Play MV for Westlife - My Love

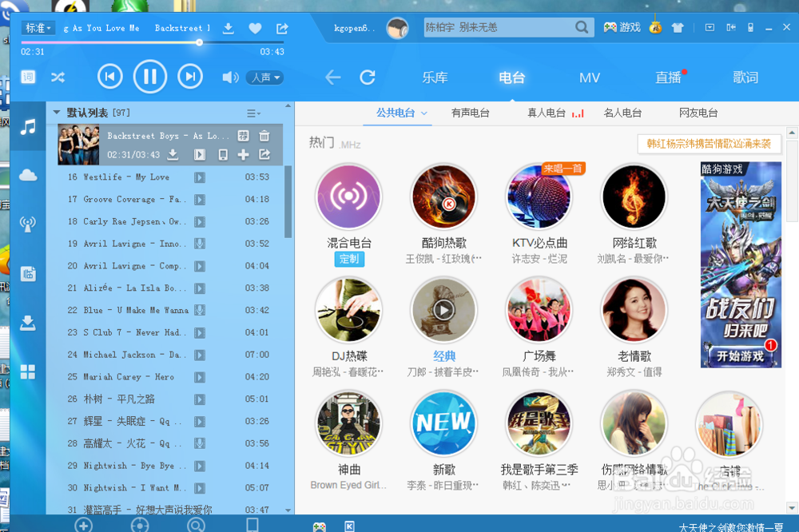pyautogui.click(x=199, y=177)
